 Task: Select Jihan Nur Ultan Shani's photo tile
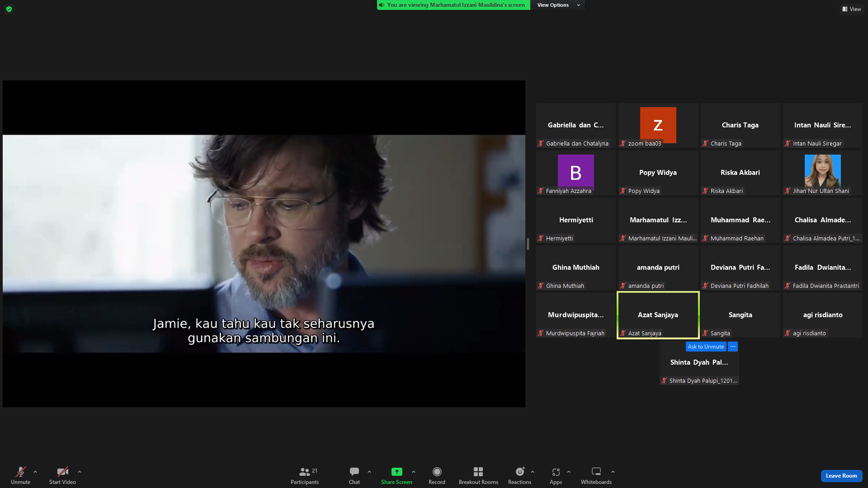tap(823, 173)
